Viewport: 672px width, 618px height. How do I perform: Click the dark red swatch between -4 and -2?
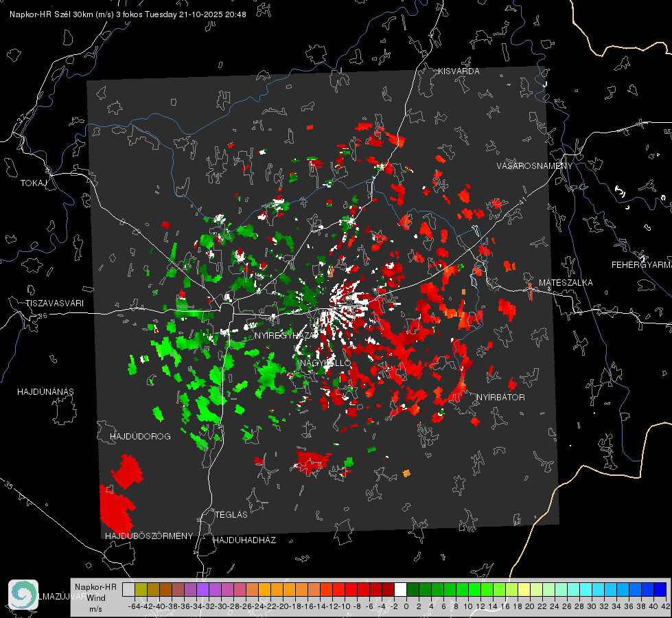point(388,589)
